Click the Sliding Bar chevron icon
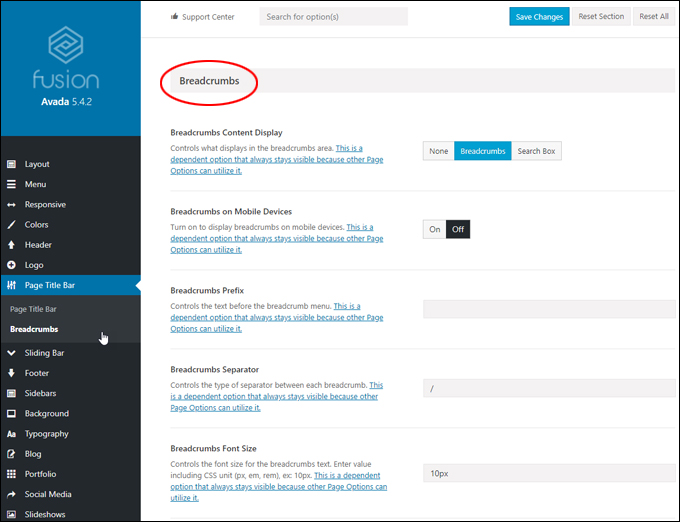 coord(12,353)
